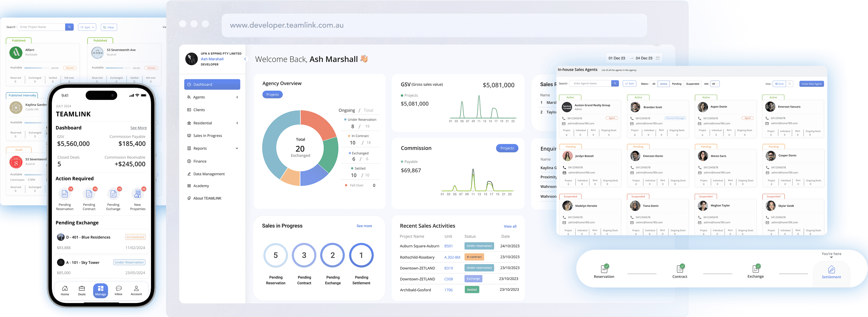Open the Sort dropdown in projects panel

click(x=87, y=27)
